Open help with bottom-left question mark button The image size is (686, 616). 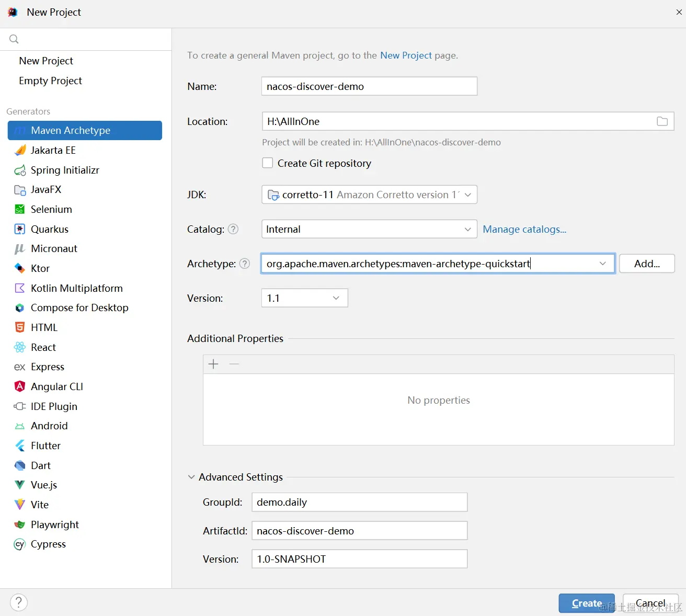tap(19, 602)
